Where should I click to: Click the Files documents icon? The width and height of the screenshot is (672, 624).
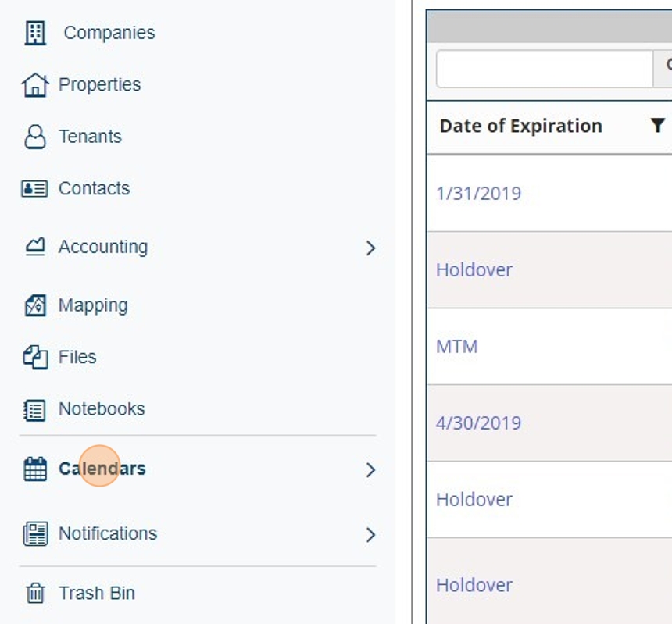[35, 358]
